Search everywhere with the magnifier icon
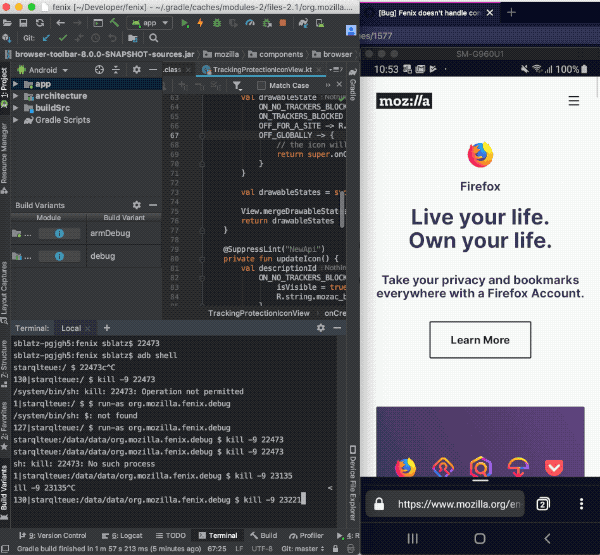The height and width of the screenshot is (555, 600). pyautogui.click(x=153, y=38)
